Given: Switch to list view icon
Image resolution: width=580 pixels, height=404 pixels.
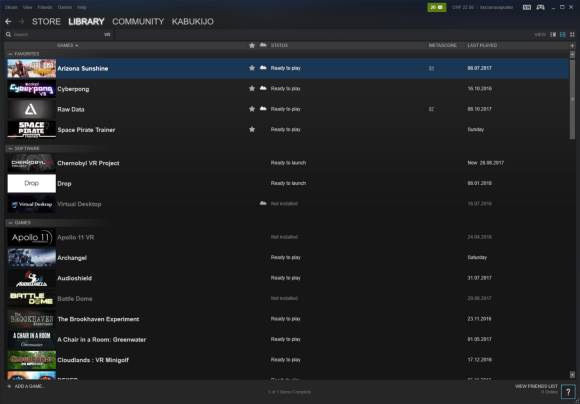Looking at the screenshot, I should click(563, 34).
